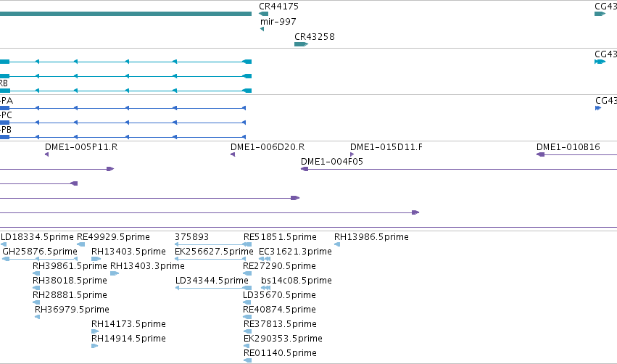The image size is (617, 364).
Task: Select the EK290353.5prime EST label
Action: point(283,339)
